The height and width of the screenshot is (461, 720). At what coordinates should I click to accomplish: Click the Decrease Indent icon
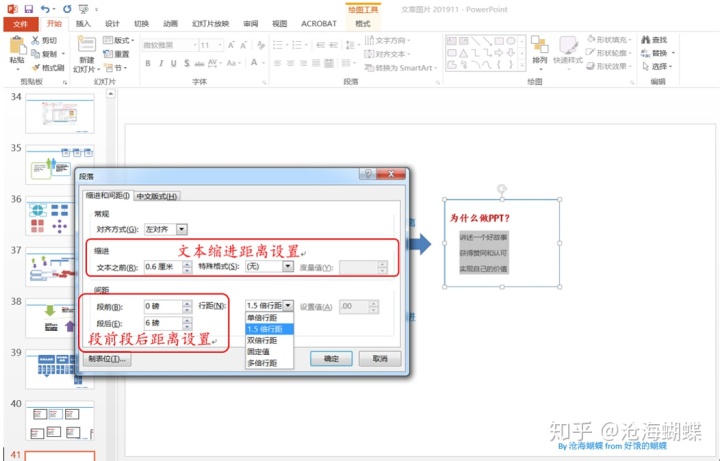coord(321,45)
